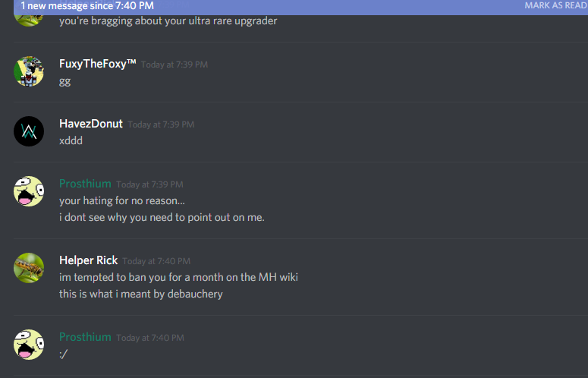Open Helper Rick's hoverfly avatar

[29, 268]
